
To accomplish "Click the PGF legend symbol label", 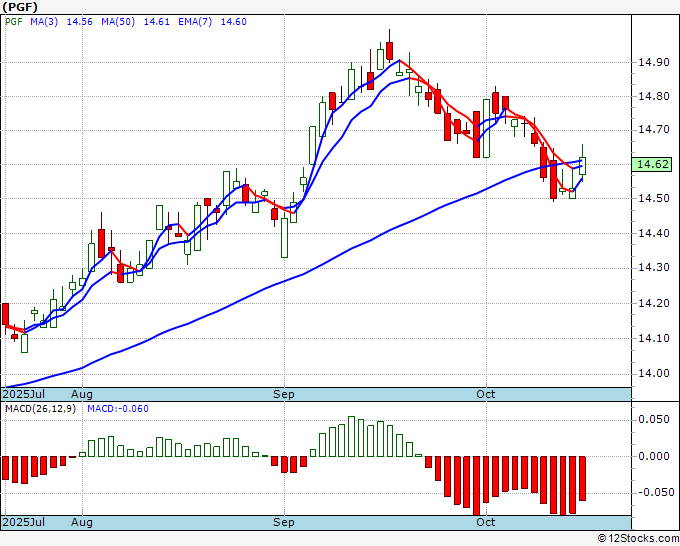I will 13,22.
